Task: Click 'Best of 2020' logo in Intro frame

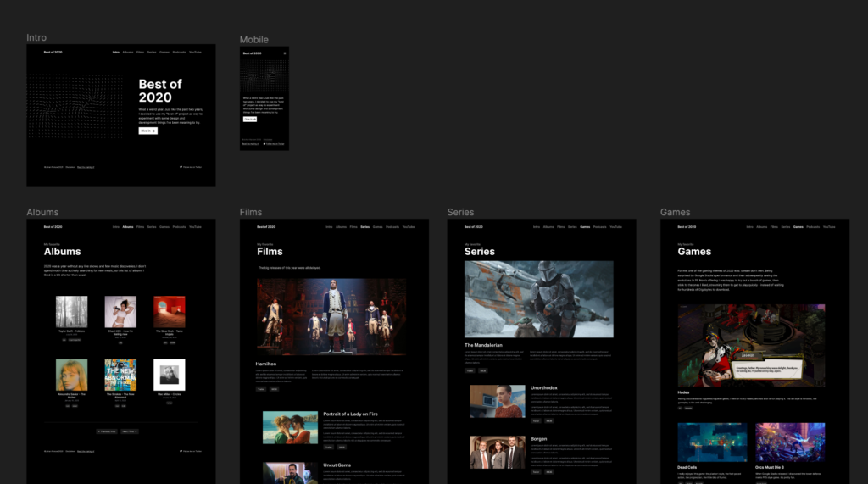Action: click(x=53, y=52)
